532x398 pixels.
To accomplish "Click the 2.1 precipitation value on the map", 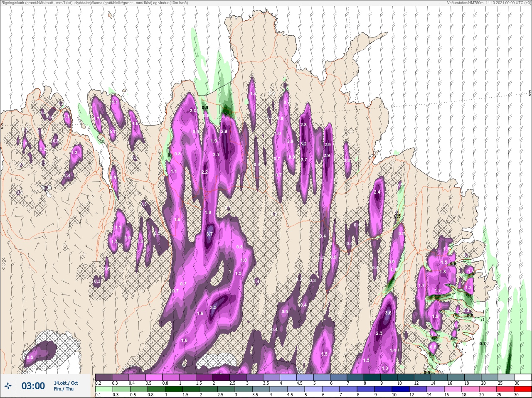I will [216, 155].
